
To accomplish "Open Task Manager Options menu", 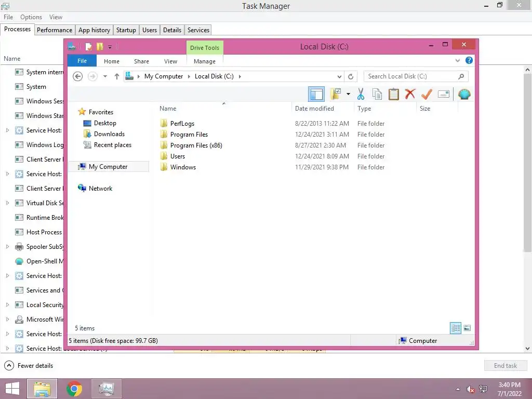I will pyautogui.click(x=31, y=17).
